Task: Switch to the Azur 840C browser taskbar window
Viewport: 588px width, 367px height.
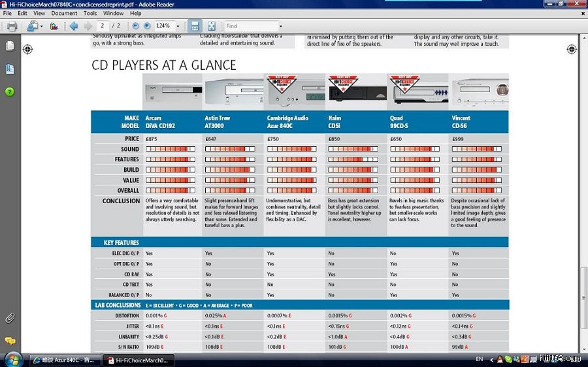Action: (x=65, y=360)
